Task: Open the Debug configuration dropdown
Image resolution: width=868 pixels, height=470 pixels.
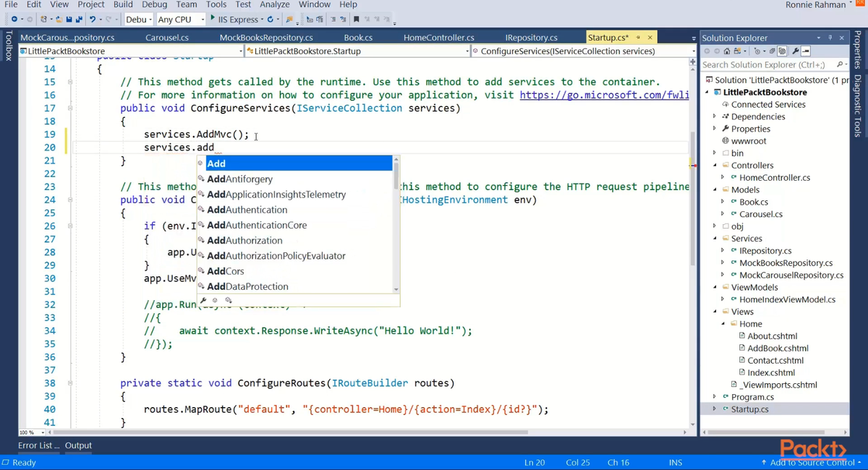Action: tap(137, 20)
